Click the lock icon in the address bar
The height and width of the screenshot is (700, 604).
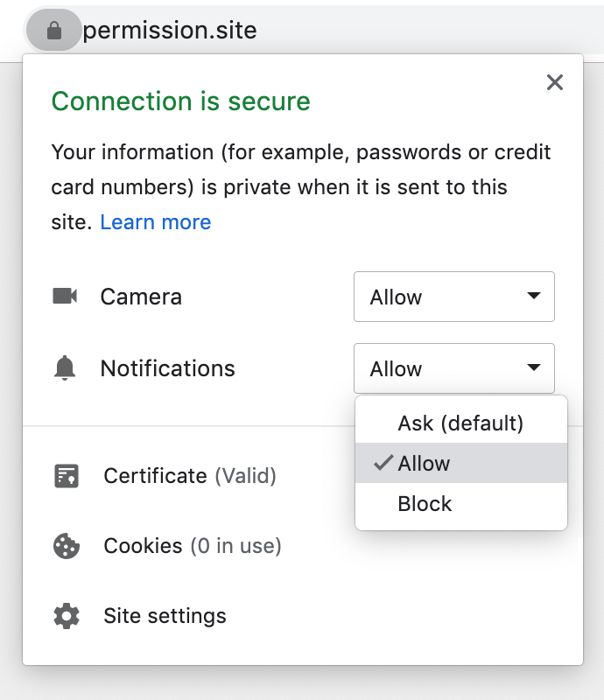point(53,31)
